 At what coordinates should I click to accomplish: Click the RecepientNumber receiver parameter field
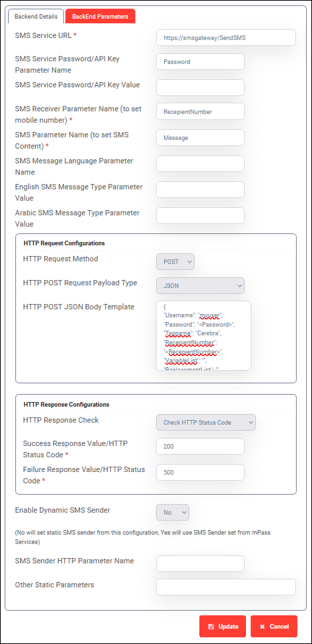point(201,111)
